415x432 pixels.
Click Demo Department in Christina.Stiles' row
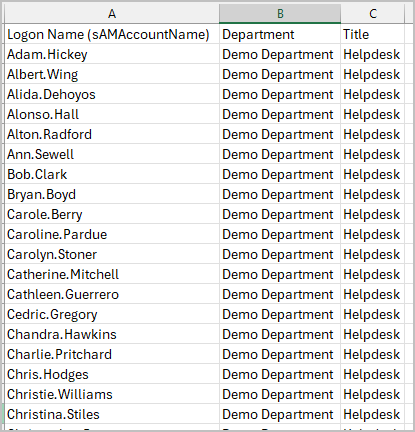[280, 414]
